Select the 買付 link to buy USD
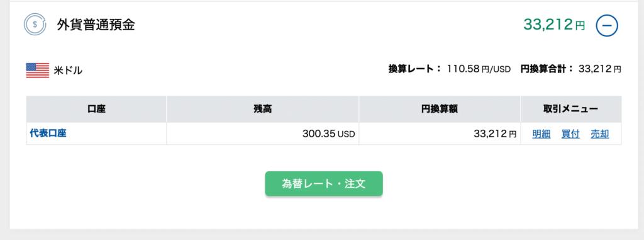 (x=570, y=134)
